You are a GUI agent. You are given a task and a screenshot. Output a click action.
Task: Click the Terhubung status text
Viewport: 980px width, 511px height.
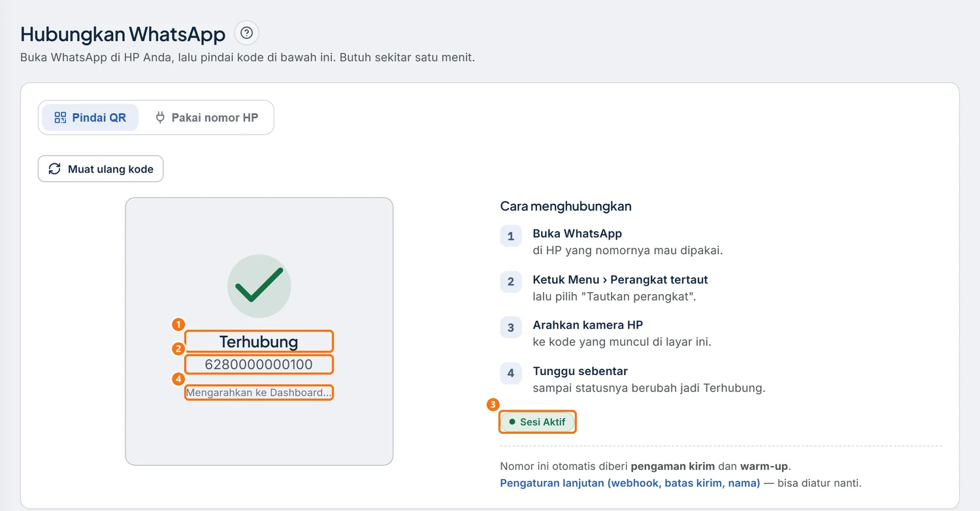click(x=259, y=342)
